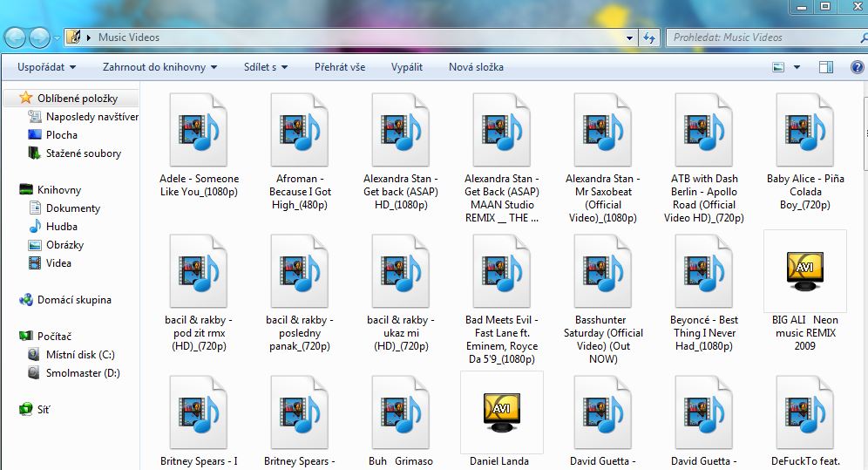Viewport: 868px width, 470px height.
Task: Click Přehrát vše to play all
Action: coord(340,67)
